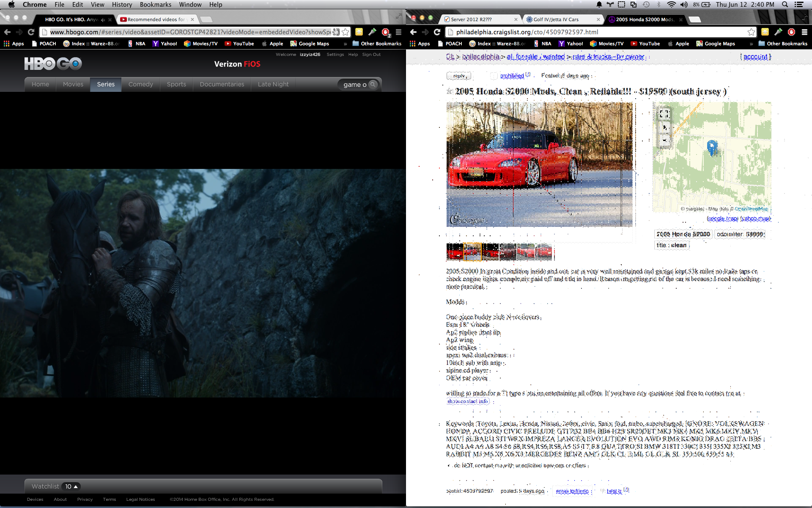Click the reply button on listing
This screenshot has width=812, height=508.
(459, 76)
